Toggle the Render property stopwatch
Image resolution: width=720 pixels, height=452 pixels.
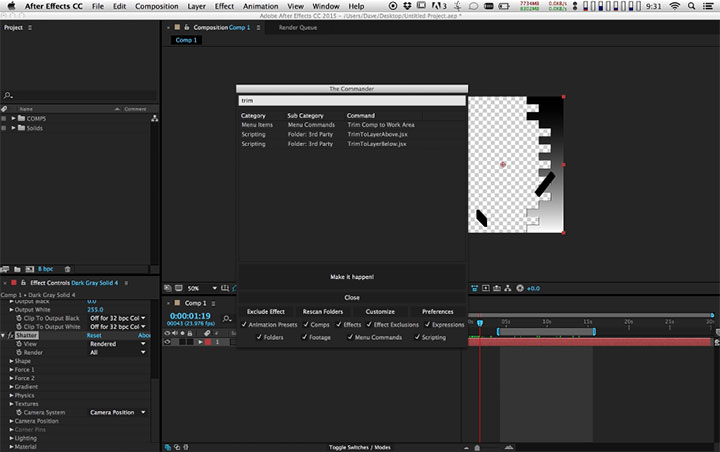coord(19,353)
